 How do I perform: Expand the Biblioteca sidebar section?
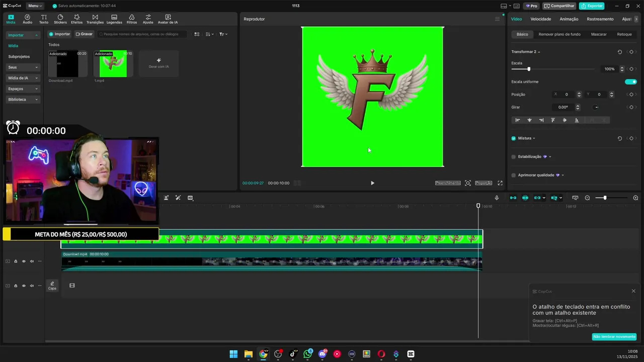23,100
